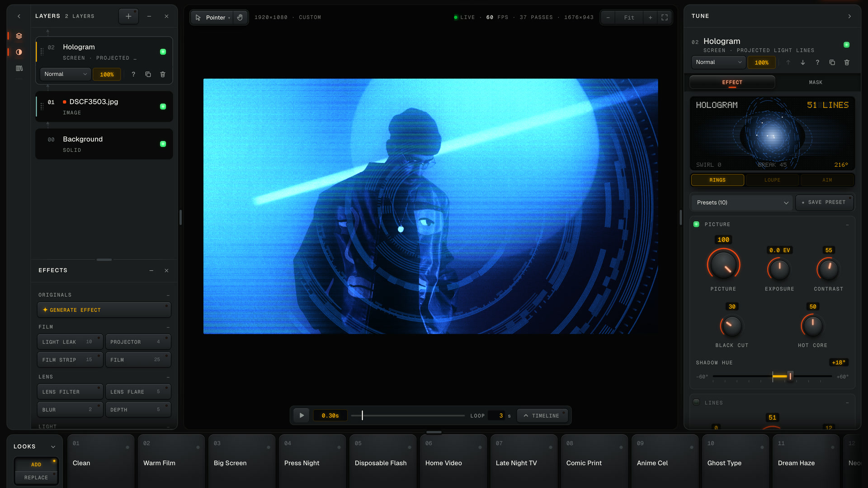Zoom out the canvas view

coord(608,17)
